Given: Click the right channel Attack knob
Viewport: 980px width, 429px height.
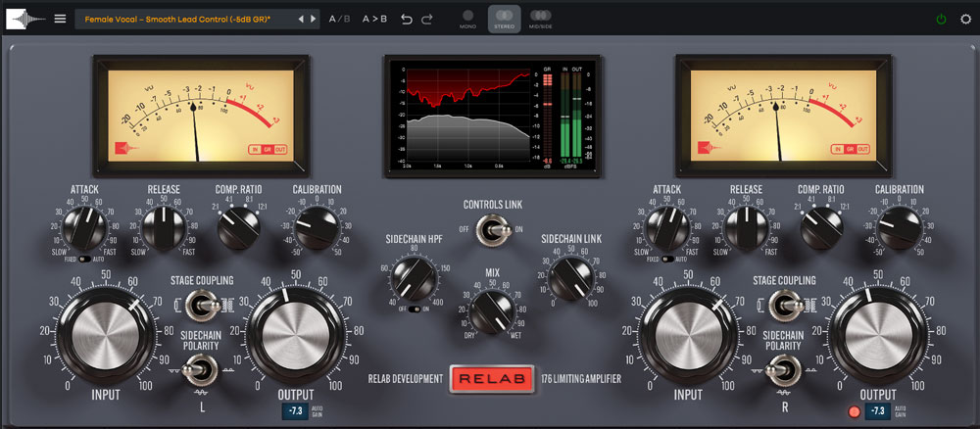Looking at the screenshot, I should coord(668,228).
